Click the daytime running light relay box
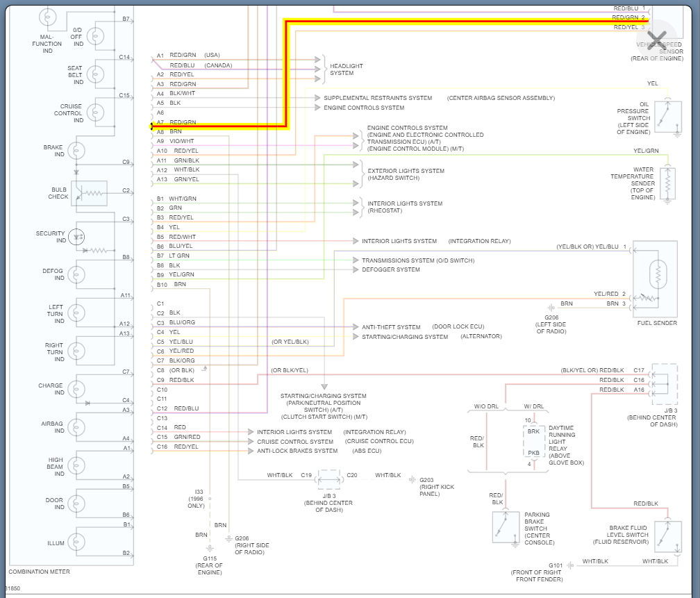The image size is (700, 598). (x=533, y=442)
